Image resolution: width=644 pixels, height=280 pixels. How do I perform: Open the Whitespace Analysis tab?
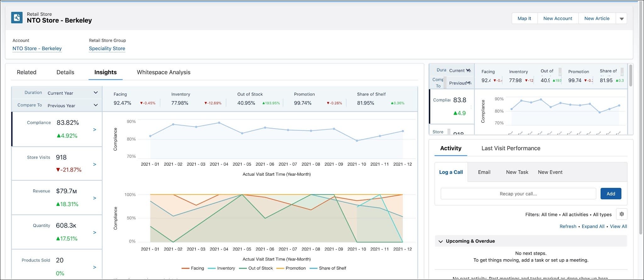[x=164, y=72]
